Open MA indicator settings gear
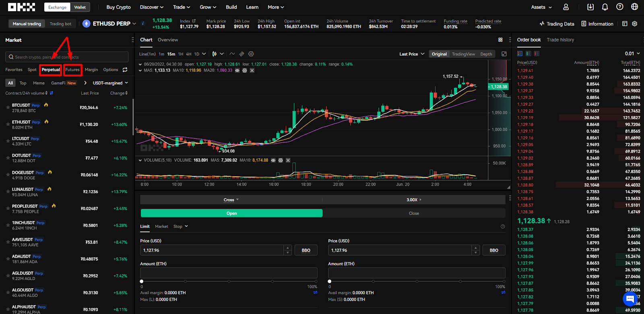 [244, 70]
